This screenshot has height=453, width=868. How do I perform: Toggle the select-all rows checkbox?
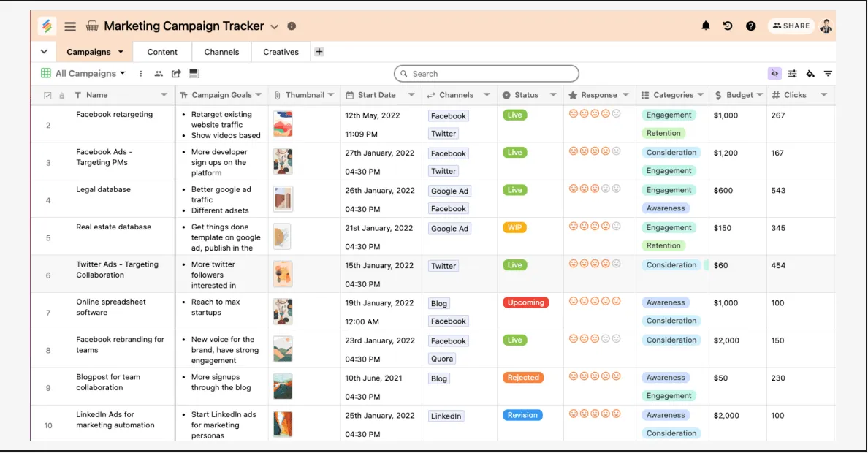(x=47, y=95)
